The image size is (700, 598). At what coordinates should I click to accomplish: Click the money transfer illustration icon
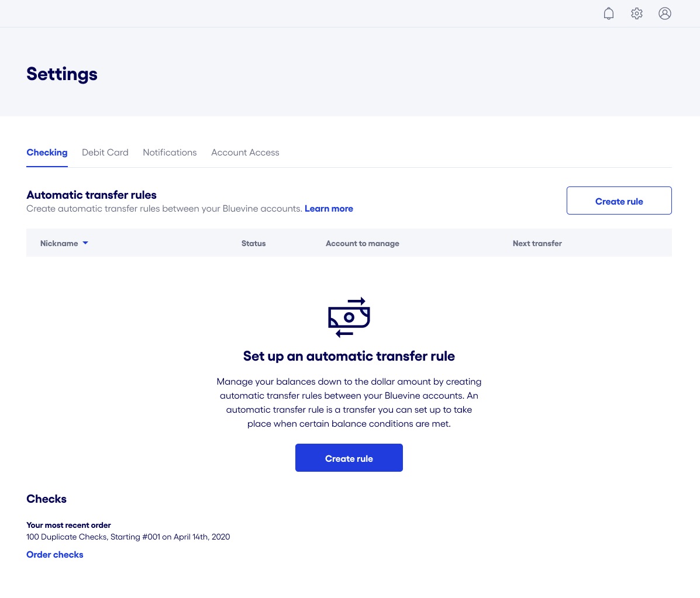pyautogui.click(x=349, y=317)
